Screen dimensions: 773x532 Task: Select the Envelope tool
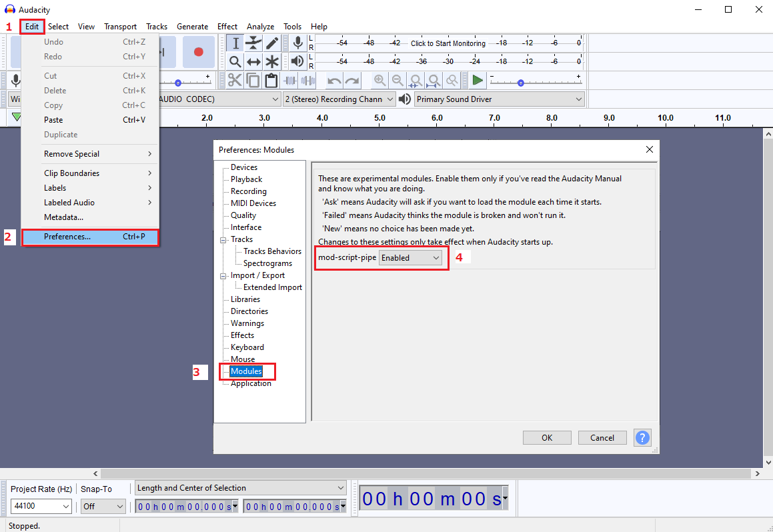253,43
